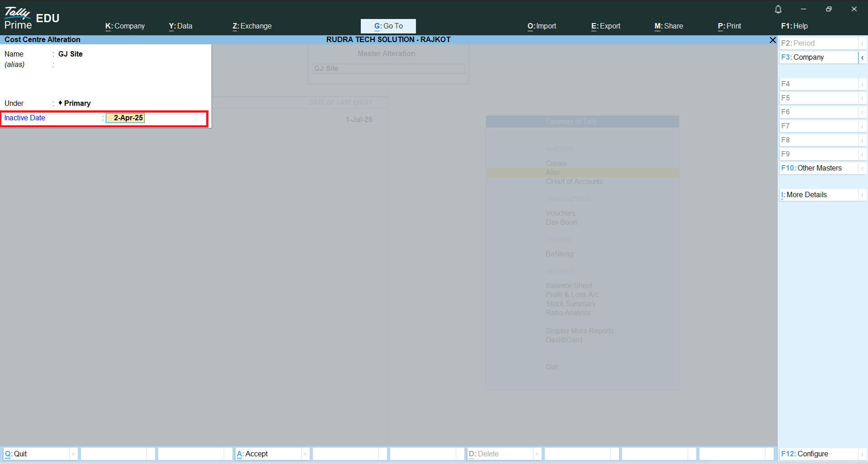Expand the F2 Period side arrow
868x464 pixels.
(x=862, y=43)
